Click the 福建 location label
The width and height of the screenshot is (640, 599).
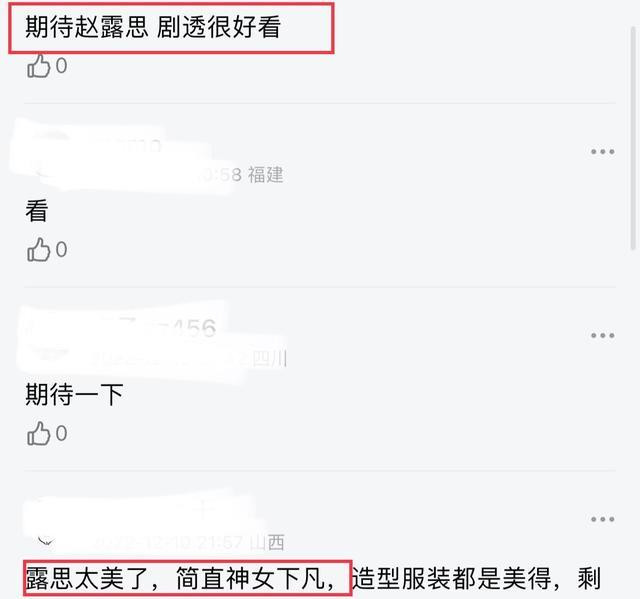point(266,175)
